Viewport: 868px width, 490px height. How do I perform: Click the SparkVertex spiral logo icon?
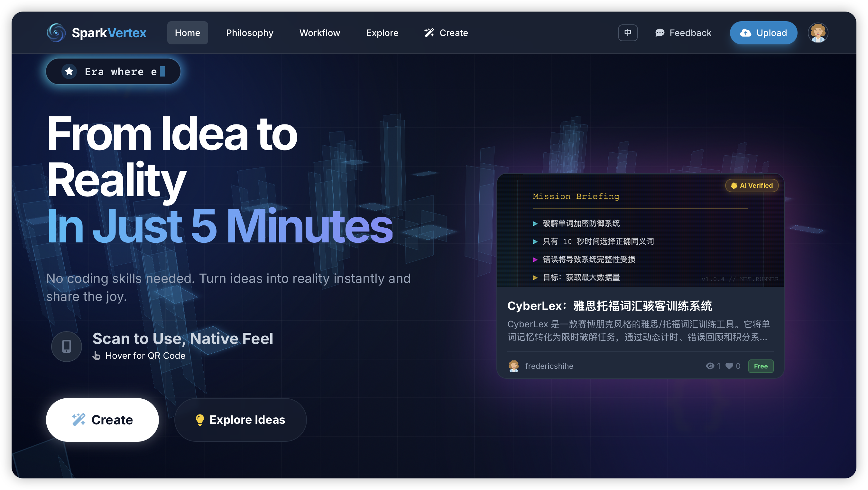click(56, 33)
